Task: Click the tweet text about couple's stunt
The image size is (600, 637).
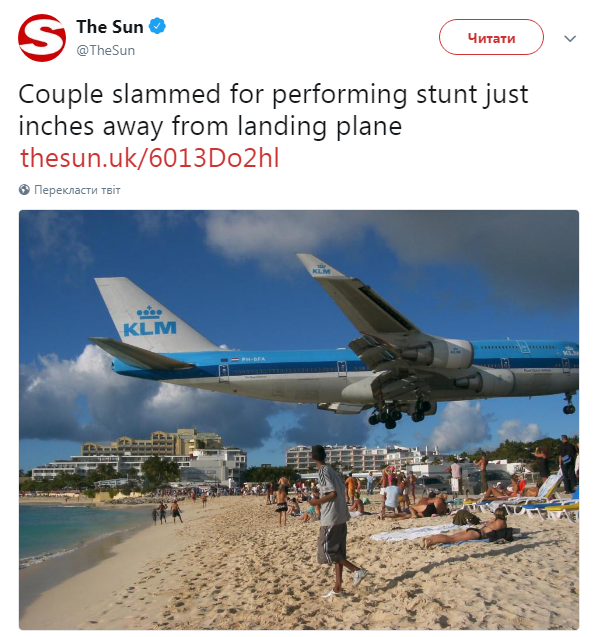Action: (273, 110)
